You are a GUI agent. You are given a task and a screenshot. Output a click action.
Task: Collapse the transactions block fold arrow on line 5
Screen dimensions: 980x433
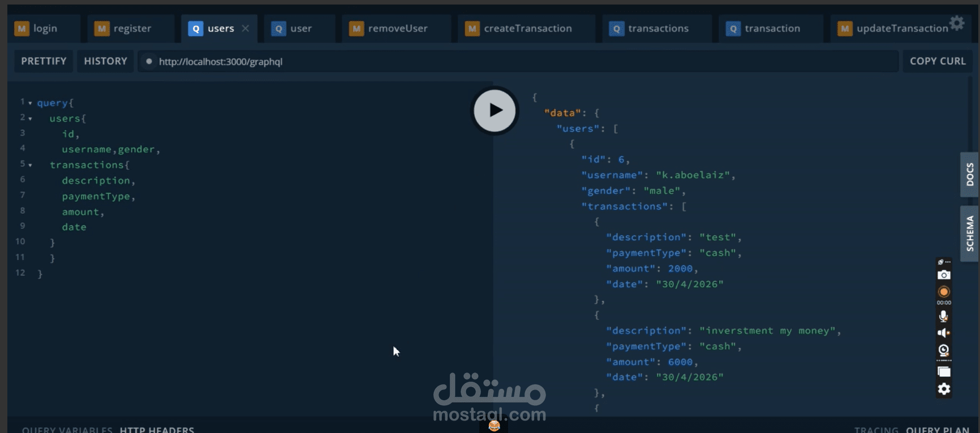tap(30, 165)
